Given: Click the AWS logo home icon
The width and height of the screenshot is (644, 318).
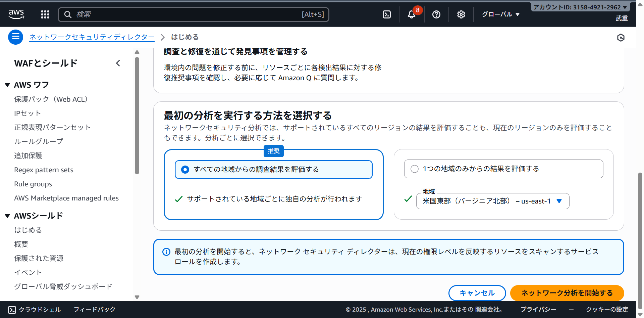Looking at the screenshot, I should (16, 14).
